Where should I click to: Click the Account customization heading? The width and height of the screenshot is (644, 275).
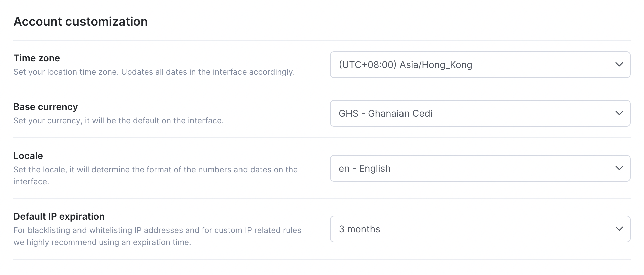click(x=80, y=22)
